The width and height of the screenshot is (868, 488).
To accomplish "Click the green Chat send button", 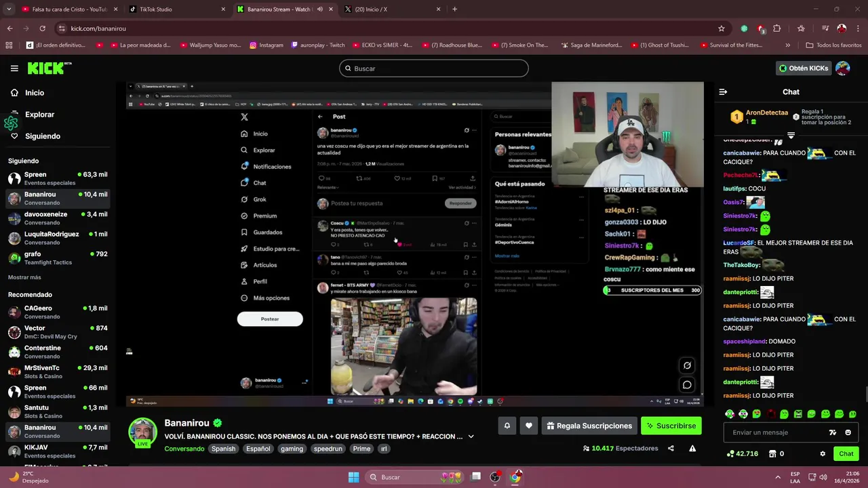I will coord(846,453).
